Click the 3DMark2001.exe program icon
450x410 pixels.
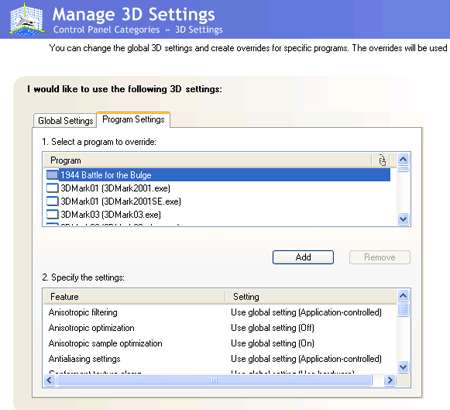coord(52,188)
